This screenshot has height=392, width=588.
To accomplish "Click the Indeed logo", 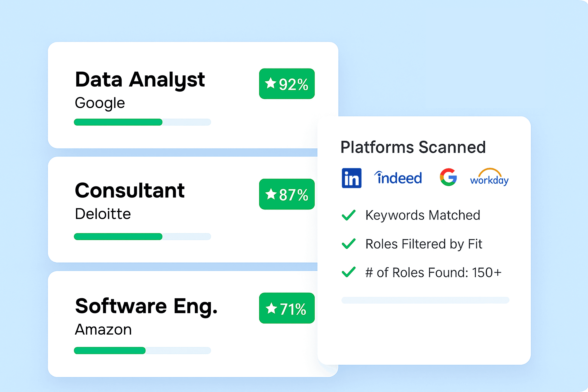I will [398, 177].
